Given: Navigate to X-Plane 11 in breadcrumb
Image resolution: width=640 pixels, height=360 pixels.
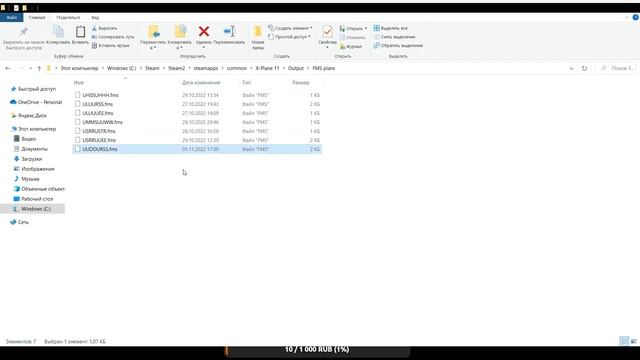Looking at the screenshot, I should [x=267, y=68].
